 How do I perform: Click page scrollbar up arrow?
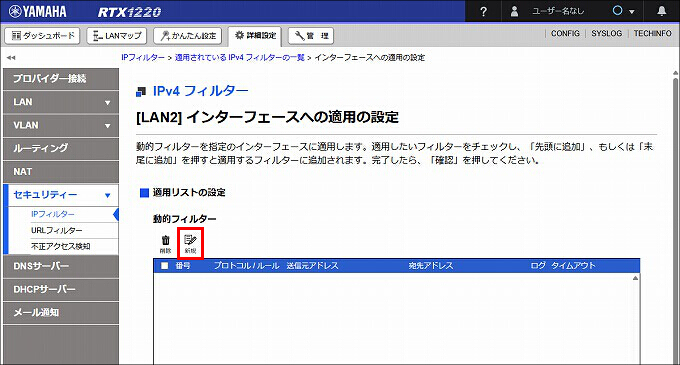(x=676, y=73)
